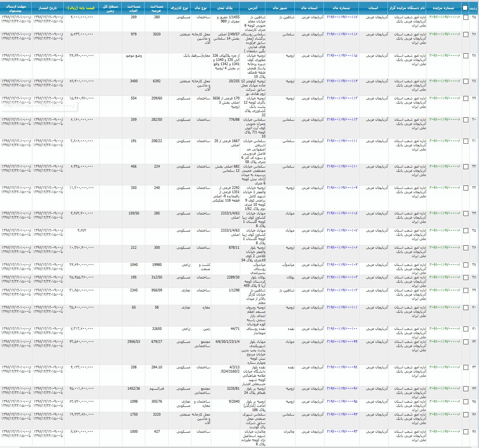Screen dimensions: 479x448
Task: Sort by the 'مساحت عرصه' column header
Action: pos(156,8)
